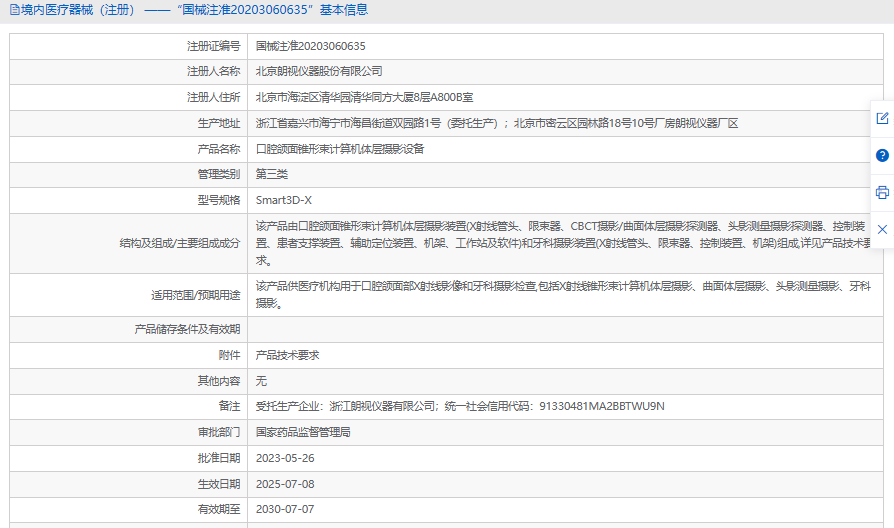Viewport: 894px width, 528px height.
Task: Select the value 国械注准20203060635
Action: 311,46
